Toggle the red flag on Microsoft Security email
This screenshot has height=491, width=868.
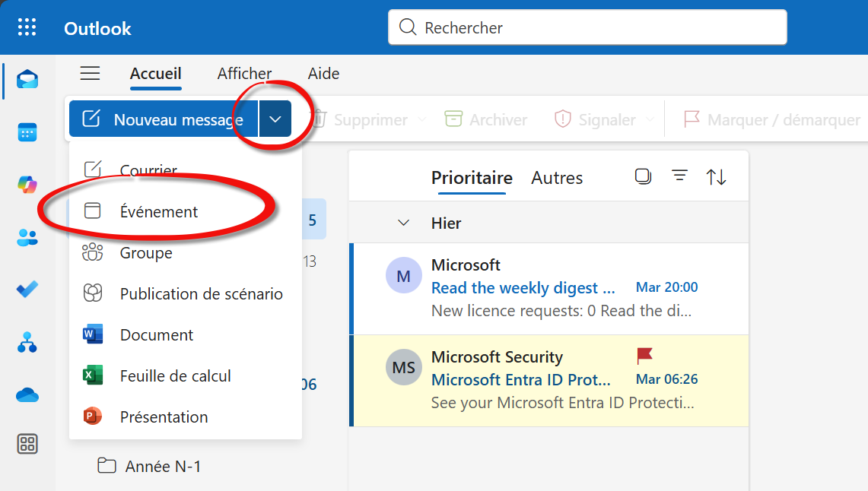pos(644,356)
